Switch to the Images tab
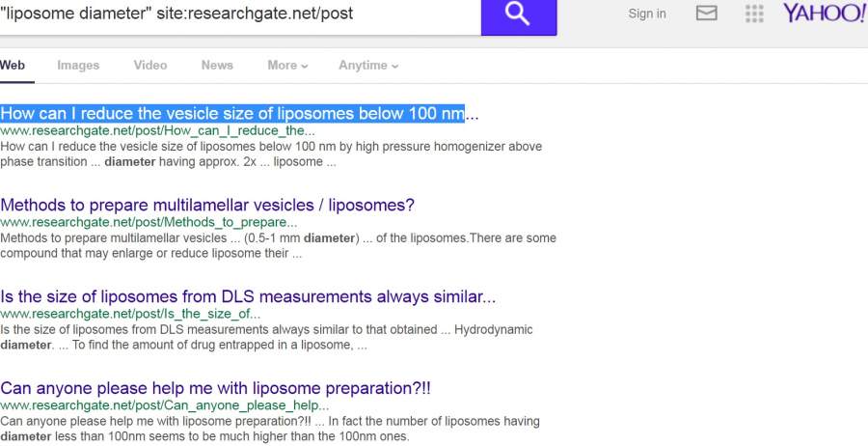The image size is (868, 446). (78, 66)
